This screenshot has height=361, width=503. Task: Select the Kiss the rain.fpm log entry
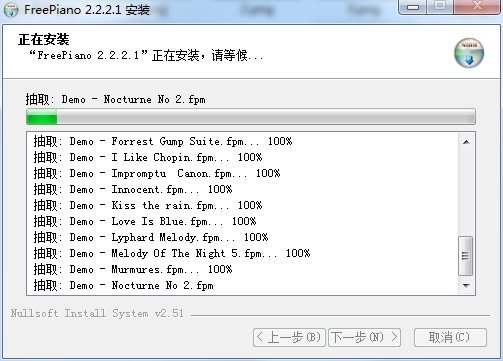[x=148, y=205]
